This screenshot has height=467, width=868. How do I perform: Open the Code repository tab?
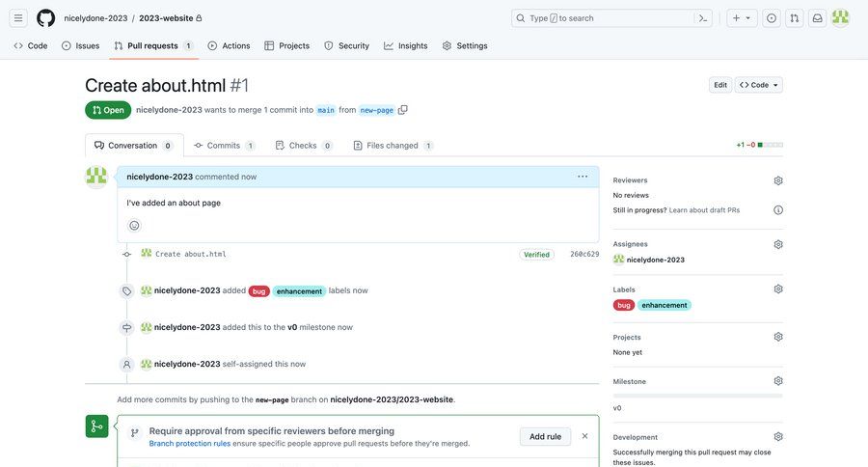pos(31,46)
